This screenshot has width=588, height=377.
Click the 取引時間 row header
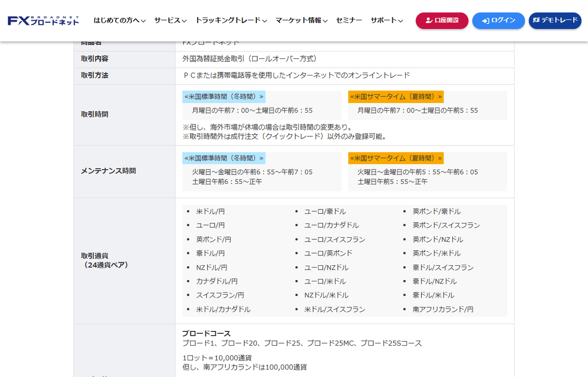[124, 114]
